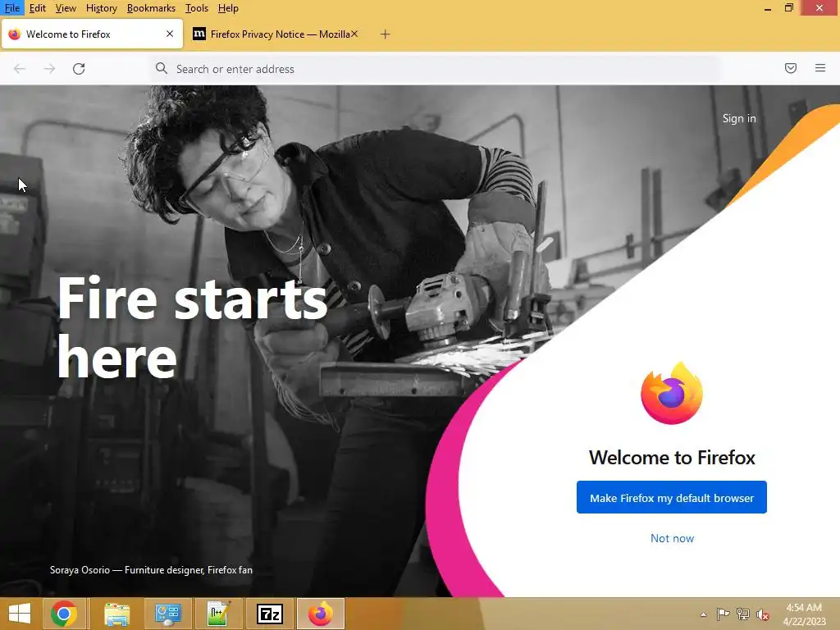Open the hamburger application menu
Image resolution: width=840 pixels, height=630 pixels.
pyautogui.click(x=820, y=68)
